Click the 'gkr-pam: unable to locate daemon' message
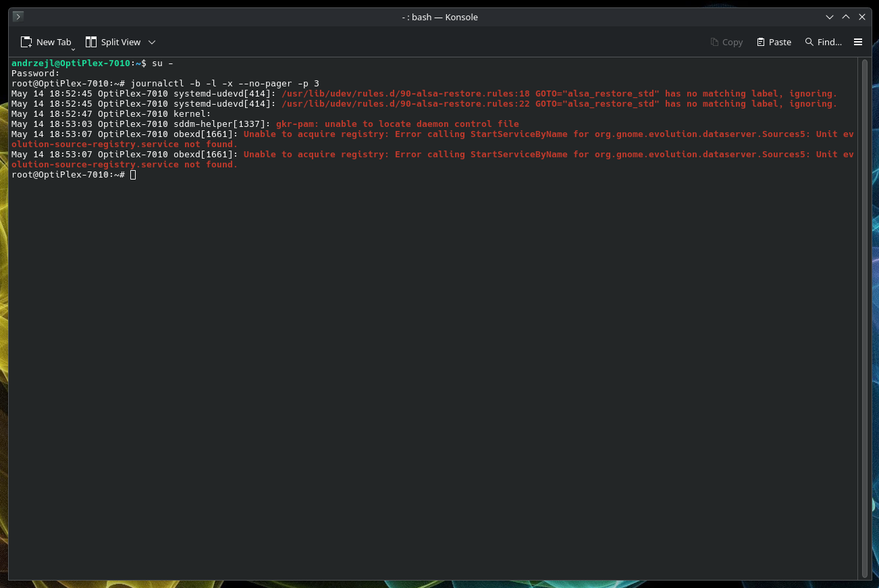The image size is (879, 588). 398,124
